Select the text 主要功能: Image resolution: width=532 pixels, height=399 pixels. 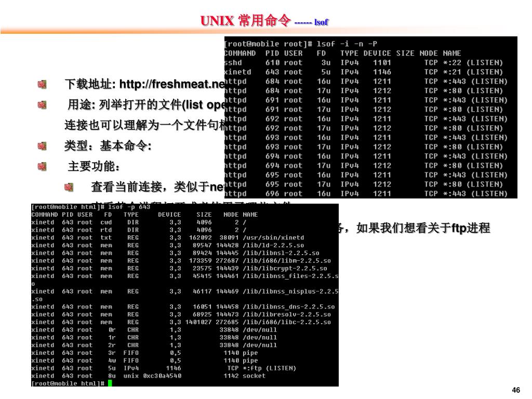[x=94, y=167]
